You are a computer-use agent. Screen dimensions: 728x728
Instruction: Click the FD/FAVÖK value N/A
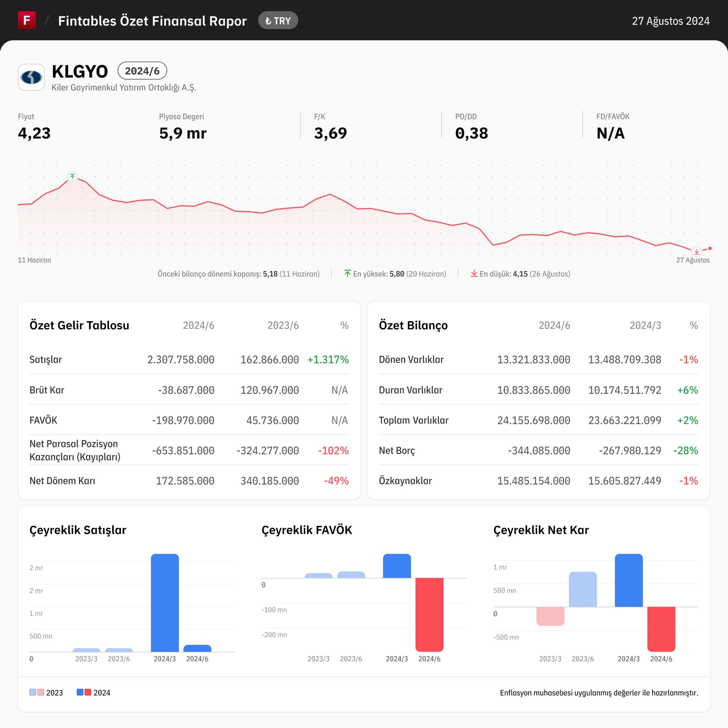(x=611, y=133)
